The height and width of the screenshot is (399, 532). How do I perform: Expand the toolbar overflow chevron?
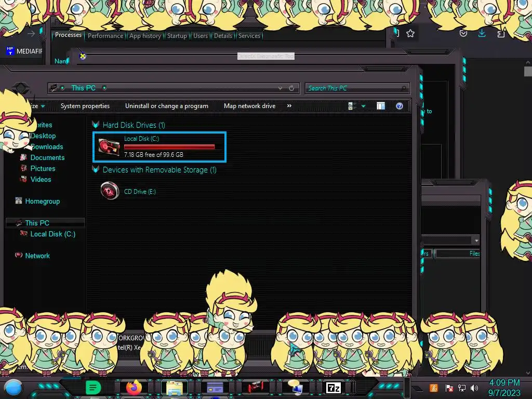pos(289,106)
